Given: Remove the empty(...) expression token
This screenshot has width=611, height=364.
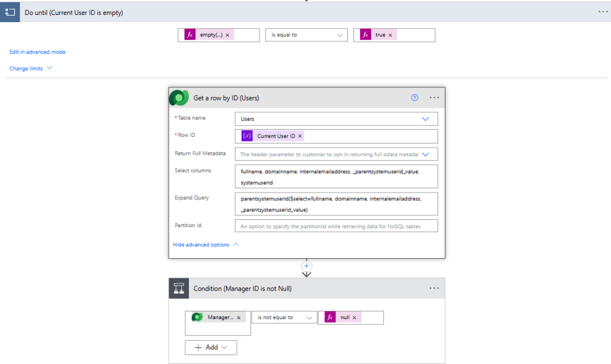Looking at the screenshot, I should click(x=227, y=35).
